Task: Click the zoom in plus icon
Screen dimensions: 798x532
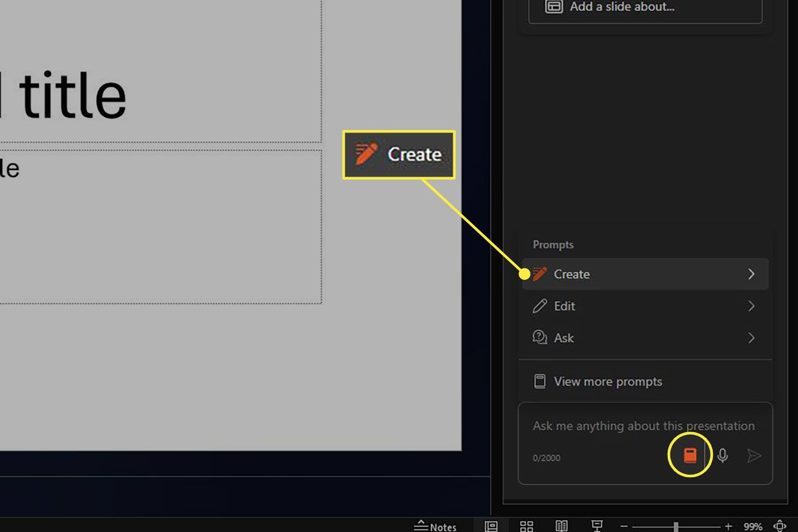Action: [x=728, y=526]
